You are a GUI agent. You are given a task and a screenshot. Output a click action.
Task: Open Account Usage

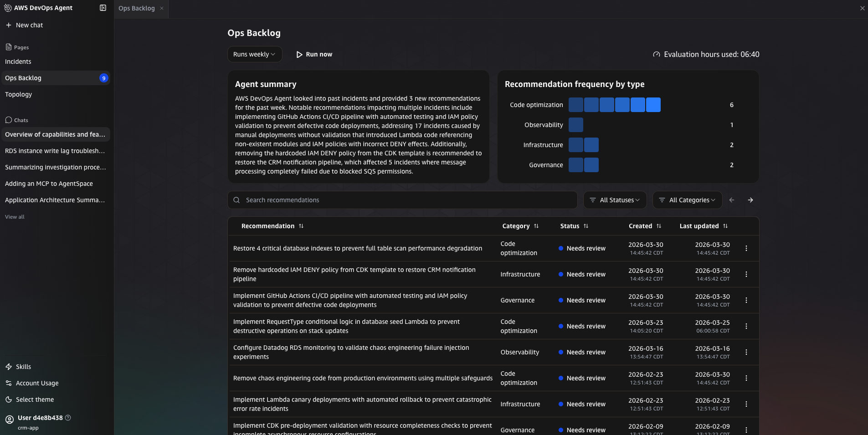pyautogui.click(x=36, y=383)
